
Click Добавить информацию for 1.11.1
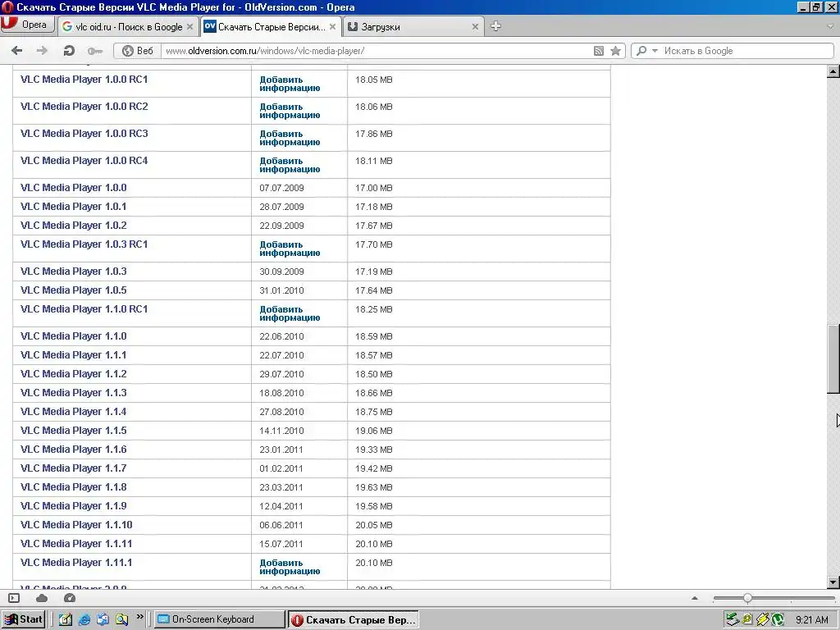click(x=290, y=566)
